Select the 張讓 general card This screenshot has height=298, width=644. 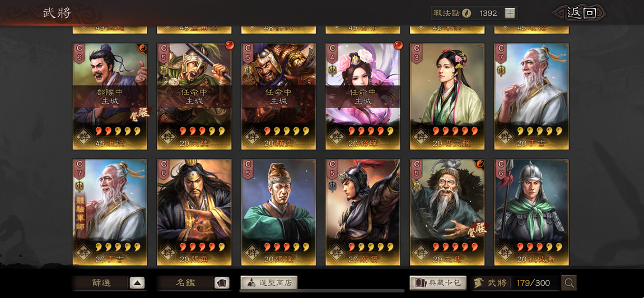click(278, 212)
